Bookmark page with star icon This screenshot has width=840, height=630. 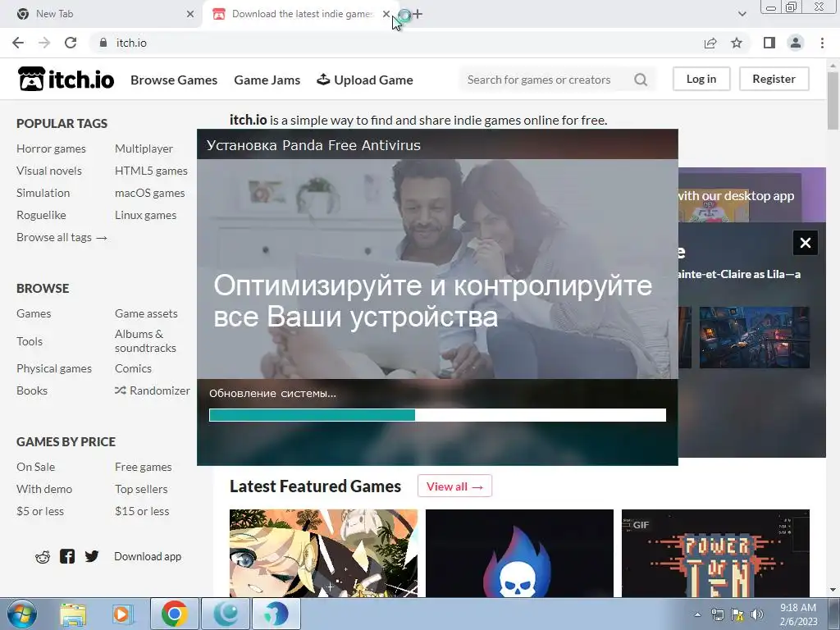pyautogui.click(x=737, y=43)
